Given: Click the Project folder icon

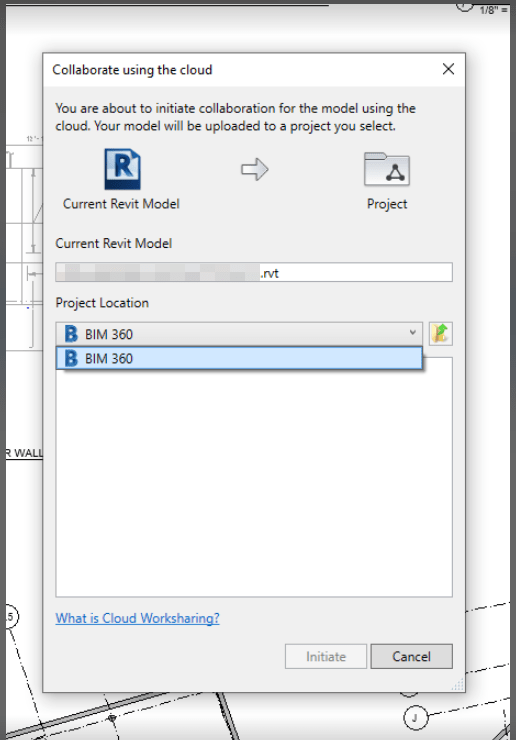Looking at the screenshot, I should [x=387, y=169].
